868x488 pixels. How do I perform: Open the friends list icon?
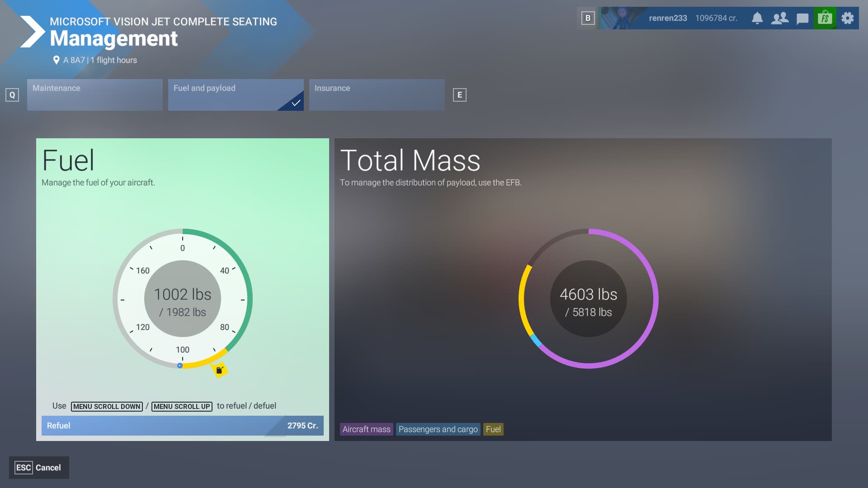point(780,18)
